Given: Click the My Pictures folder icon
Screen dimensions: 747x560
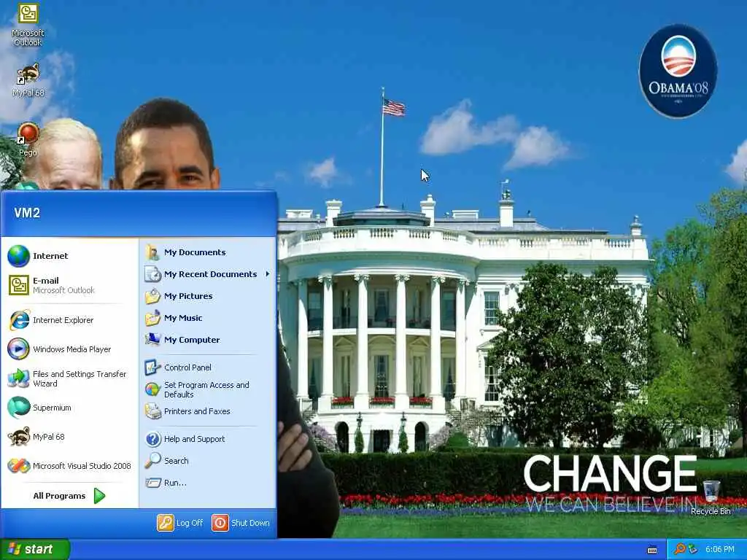Looking at the screenshot, I should [152, 296].
